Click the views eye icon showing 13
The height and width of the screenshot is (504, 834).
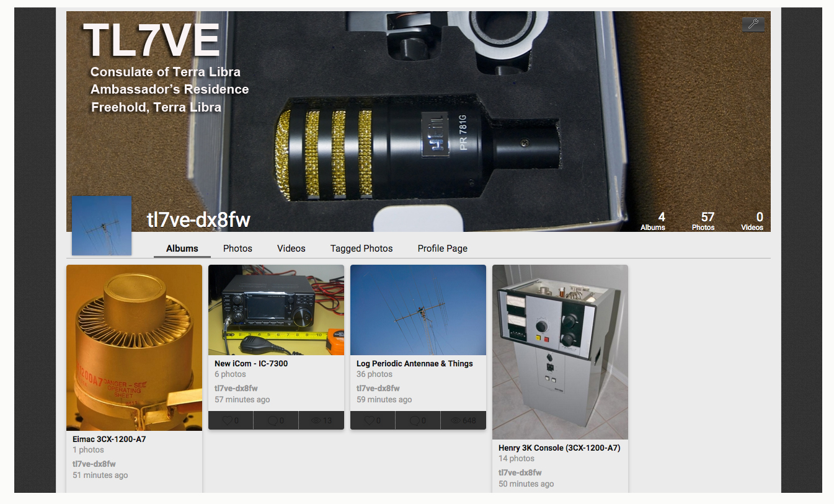[316, 420]
